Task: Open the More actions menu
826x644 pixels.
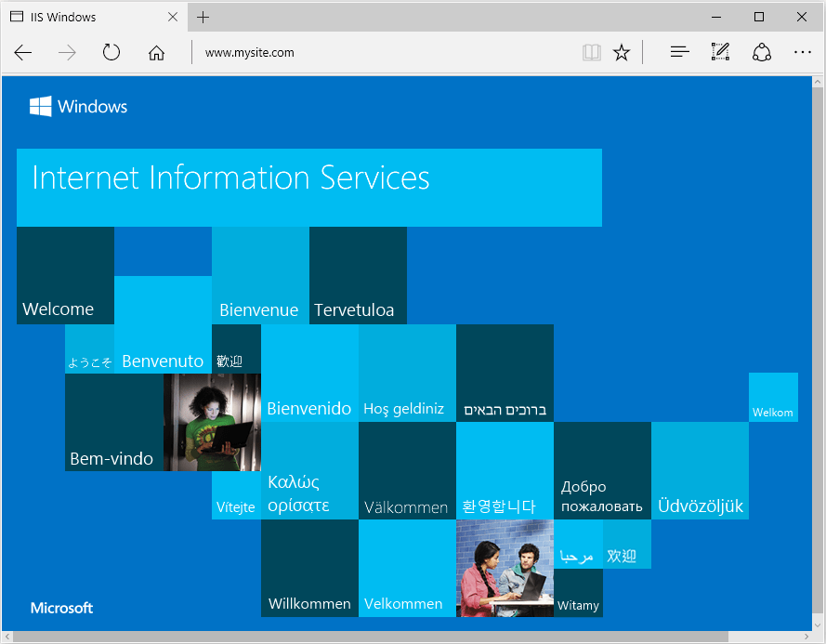Action: (803, 52)
